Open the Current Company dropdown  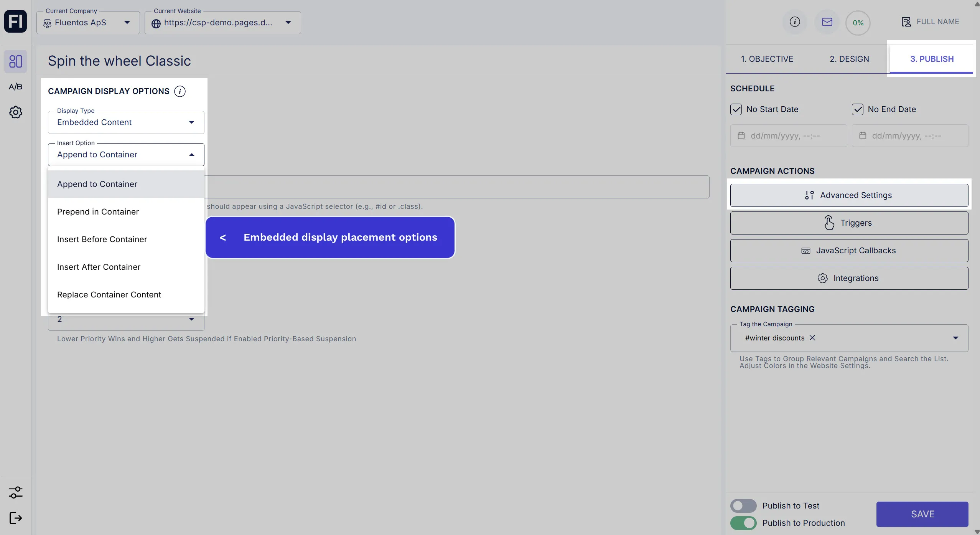pos(88,23)
